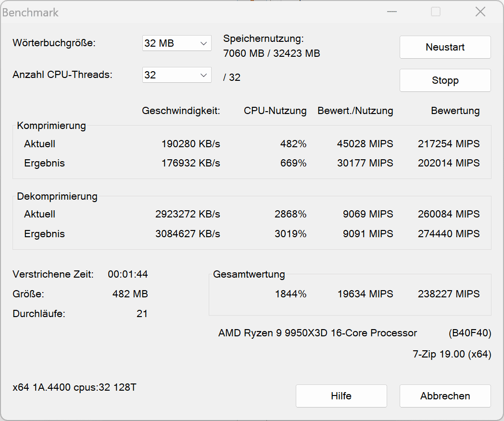Minimize the Benchmark window
Image resolution: width=504 pixels, height=421 pixels.
point(392,12)
